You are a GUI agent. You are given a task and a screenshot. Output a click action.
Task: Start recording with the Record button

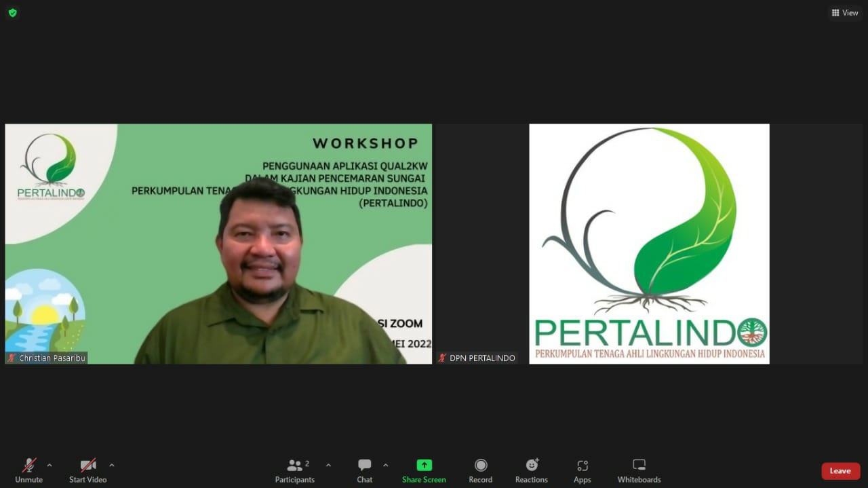point(480,470)
